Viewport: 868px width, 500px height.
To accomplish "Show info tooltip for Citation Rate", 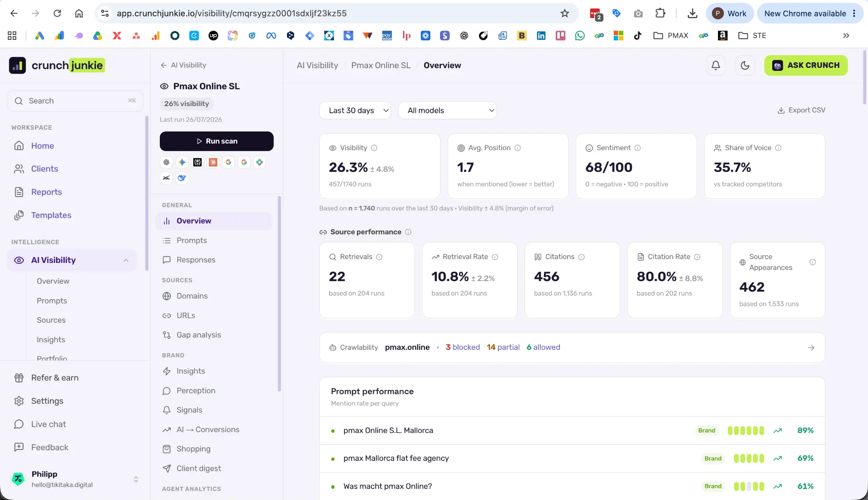I will [x=697, y=257].
